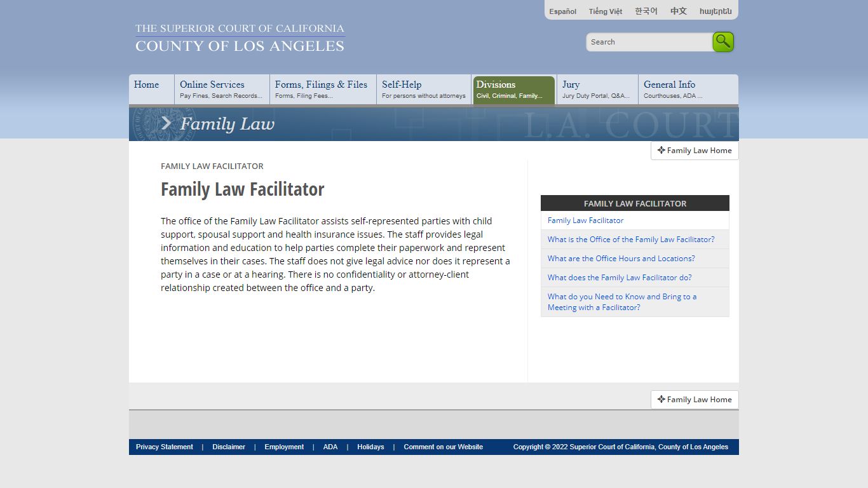This screenshot has width=868, height=488.
Task: Open What do you Need to Know and Bring link
Action: [x=635, y=302]
